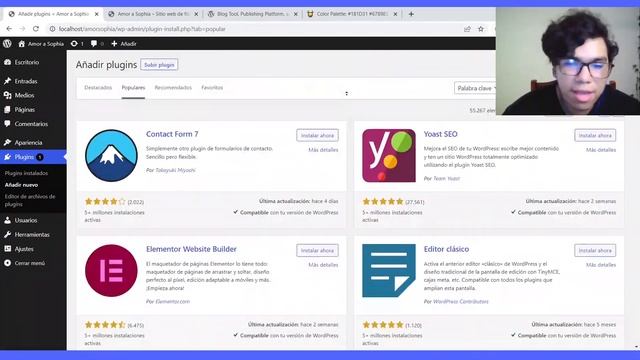Open author link WordPress Contributors

click(x=461, y=302)
